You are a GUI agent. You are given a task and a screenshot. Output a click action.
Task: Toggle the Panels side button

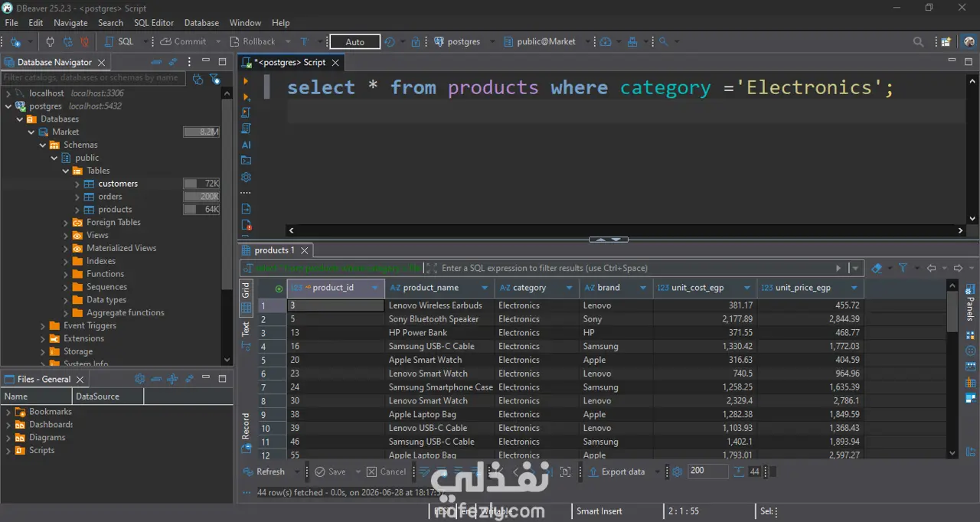click(x=970, y=303)
